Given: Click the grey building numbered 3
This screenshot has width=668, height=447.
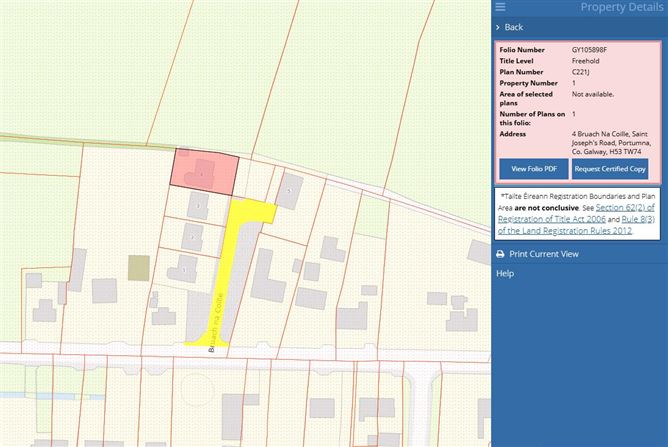Looking at the screenshot, I should 200,207.
